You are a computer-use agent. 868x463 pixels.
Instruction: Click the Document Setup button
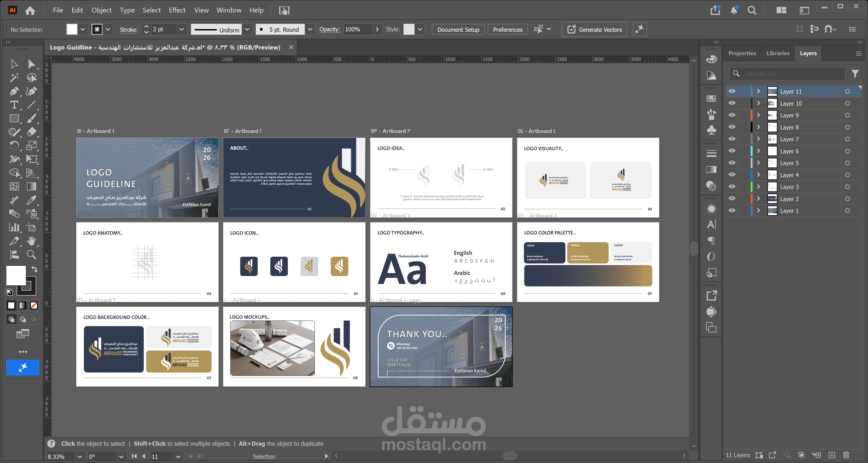[x=458, y=30]
